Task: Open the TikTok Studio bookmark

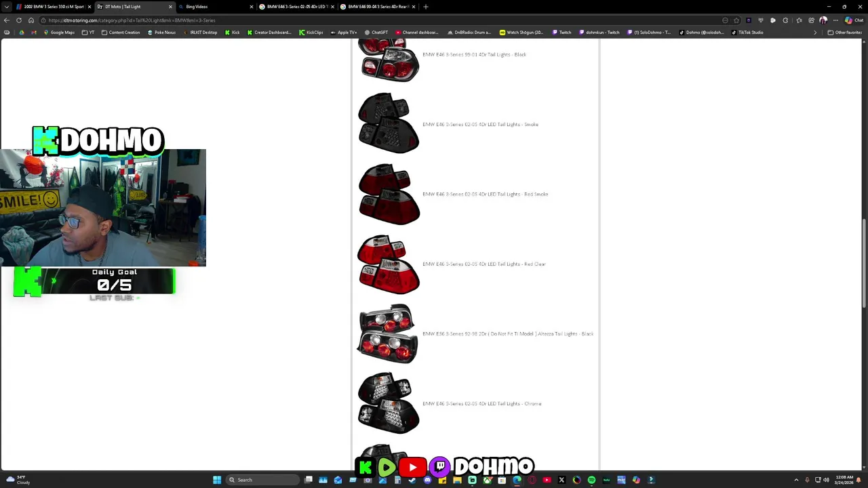Action: click(747, 33)
